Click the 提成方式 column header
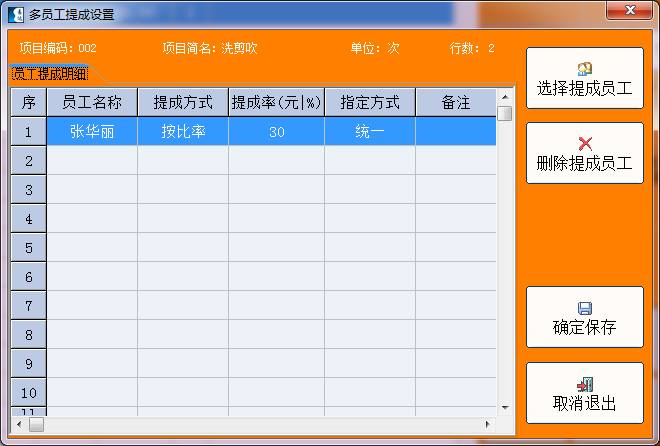Screen dimensions: 660x446 click(x=183, y=102)
